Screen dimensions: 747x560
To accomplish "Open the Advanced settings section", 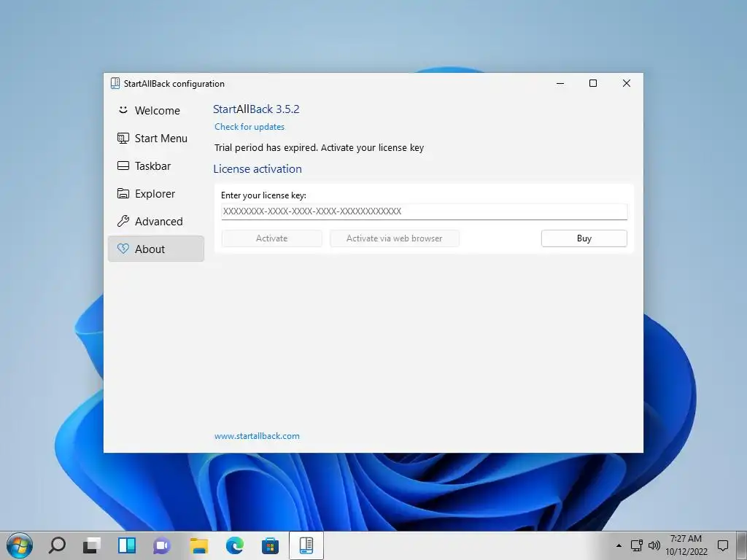I will tap(156, 221).
